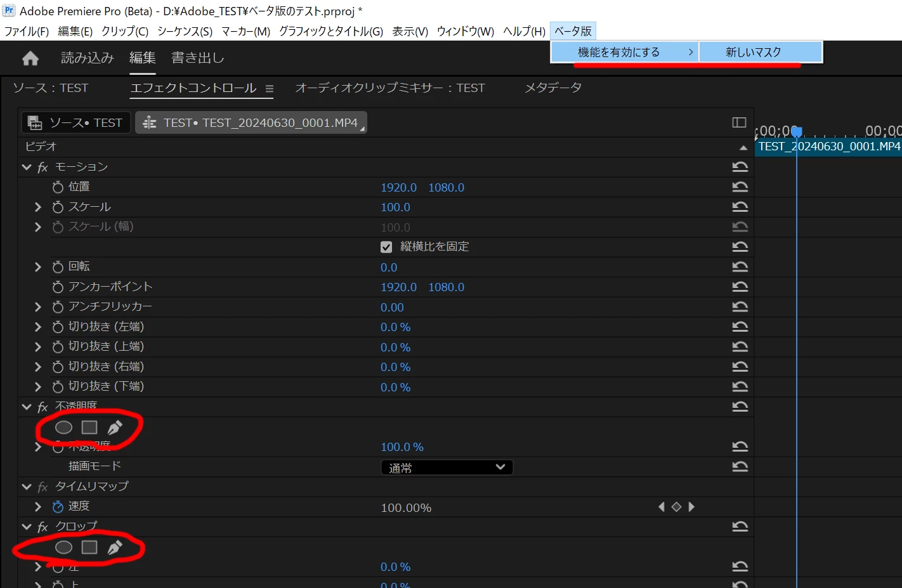This screenshot has height=588, width=902.
Task: Edit 不透明度 value 100.0 %
Action: (402, 447)
